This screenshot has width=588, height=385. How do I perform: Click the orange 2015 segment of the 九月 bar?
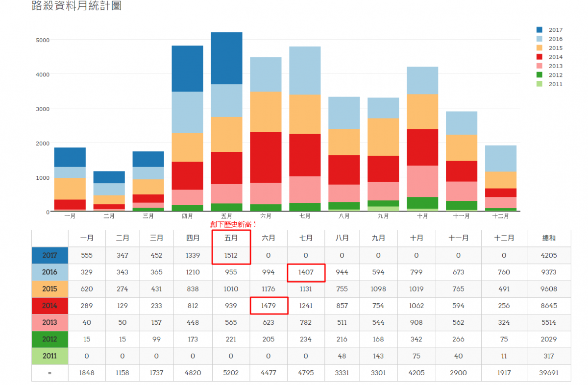[x=383, y=137]
